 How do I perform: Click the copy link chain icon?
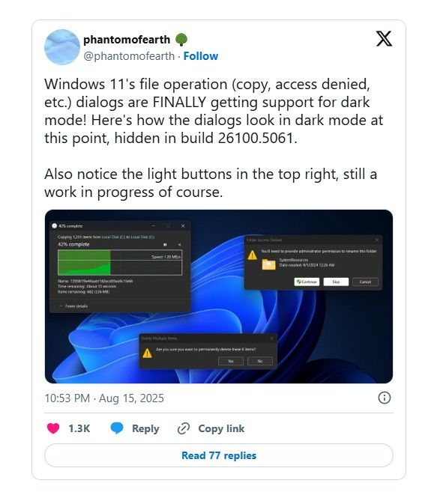pos(184,428)
